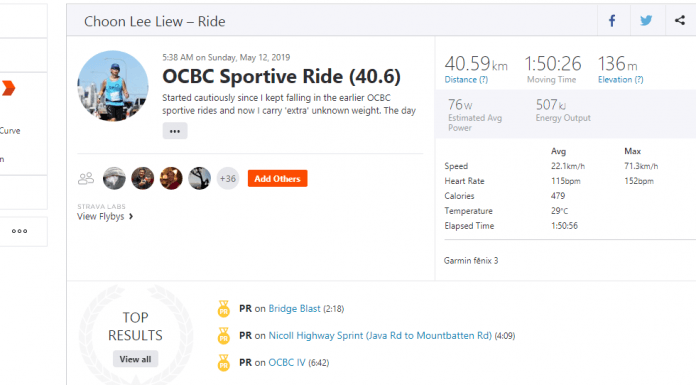696x385 pixels.
Task: Click the orange Strava chevron icon
Action: point(8,88)
